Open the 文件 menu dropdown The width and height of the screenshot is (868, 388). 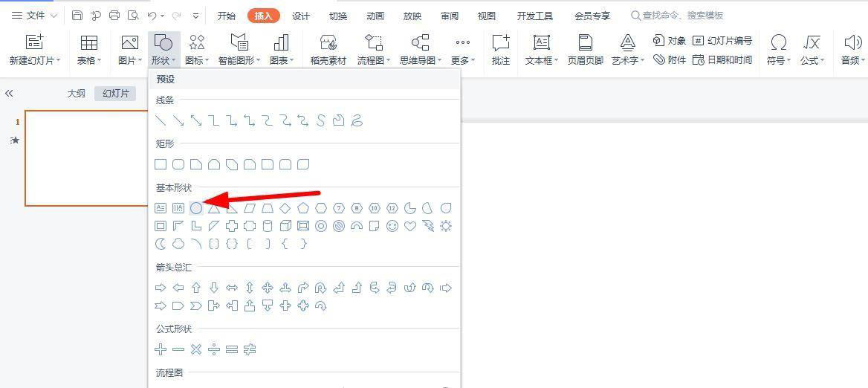[x=34, y=16]
